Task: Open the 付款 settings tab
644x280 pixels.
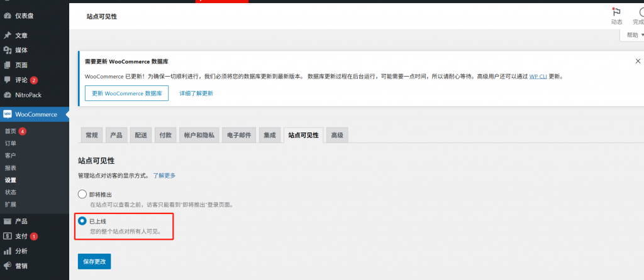Action: (165, 135)
